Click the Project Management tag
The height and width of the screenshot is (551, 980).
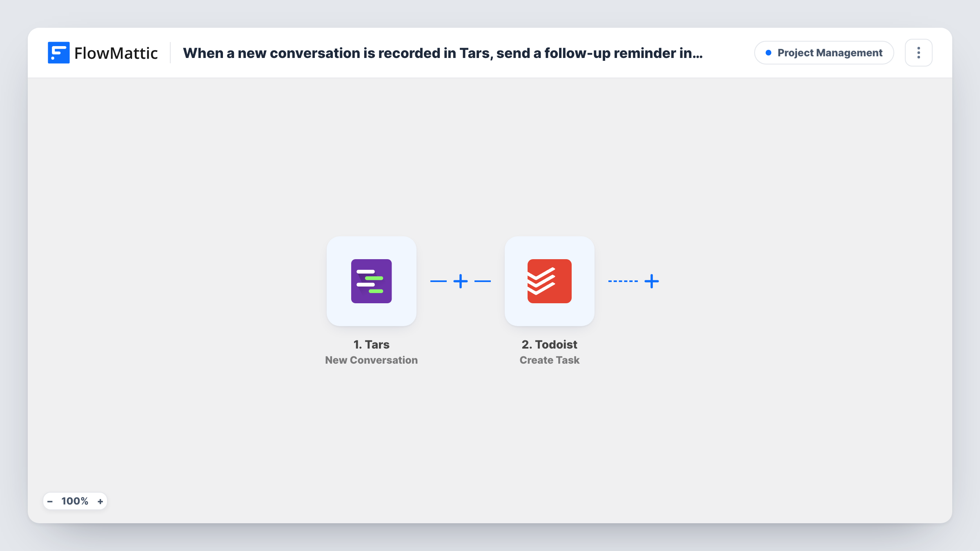point(824,53)
